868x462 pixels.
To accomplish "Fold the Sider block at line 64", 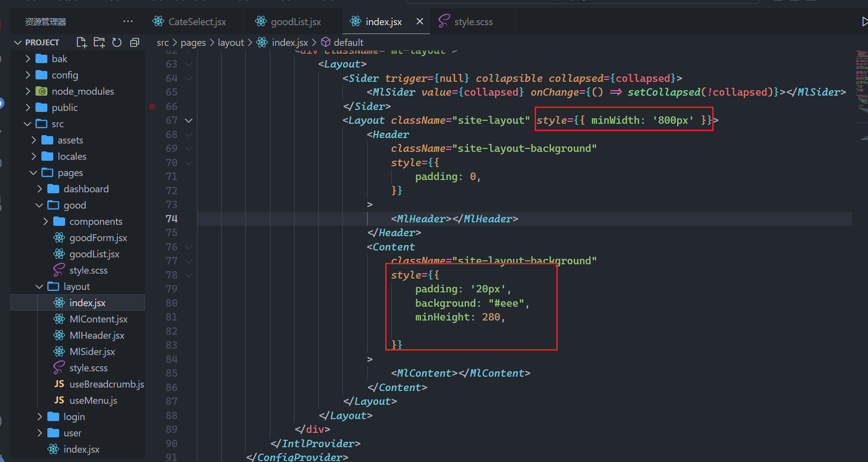I will (x=188, y=78).
